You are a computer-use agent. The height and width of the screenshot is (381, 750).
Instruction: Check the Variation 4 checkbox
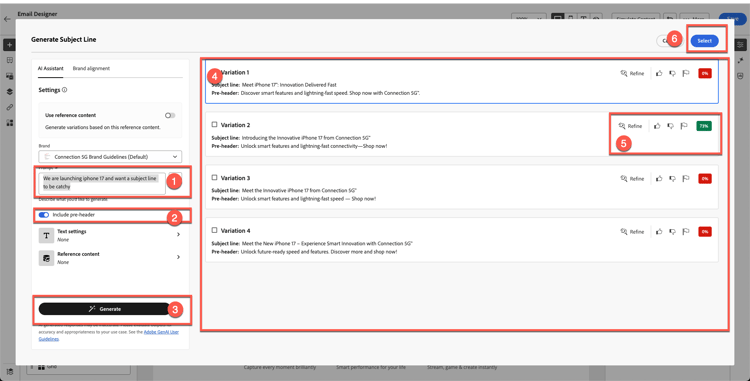[214, 230]
